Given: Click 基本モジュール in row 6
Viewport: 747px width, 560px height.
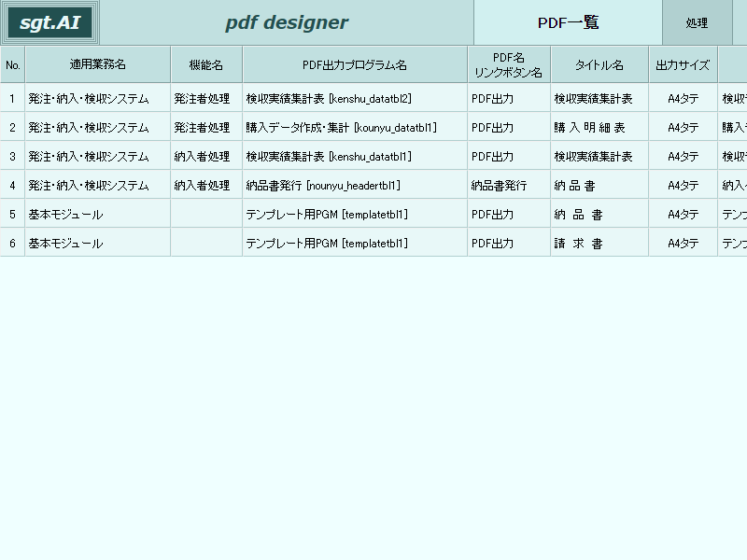Looking at the screenshot, I should coord(65,244).
